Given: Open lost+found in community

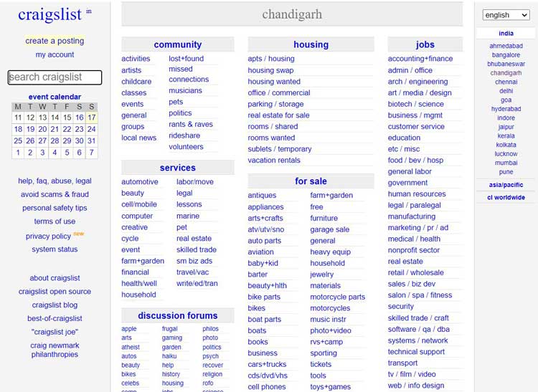Looking at the screenshot, I should click(186, 59).
